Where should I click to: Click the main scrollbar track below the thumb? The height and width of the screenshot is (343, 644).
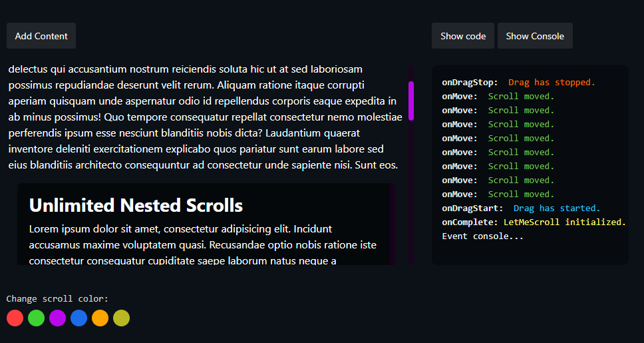coord(411,193)
